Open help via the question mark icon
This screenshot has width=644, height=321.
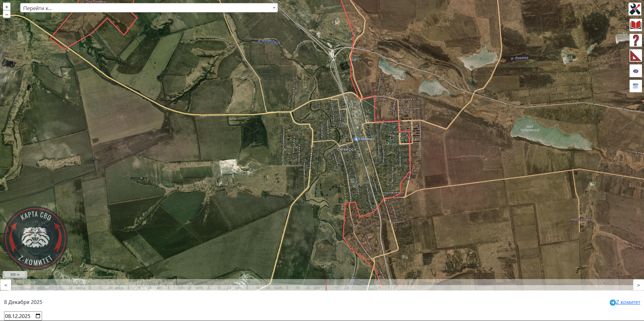(x=635, y=40)
